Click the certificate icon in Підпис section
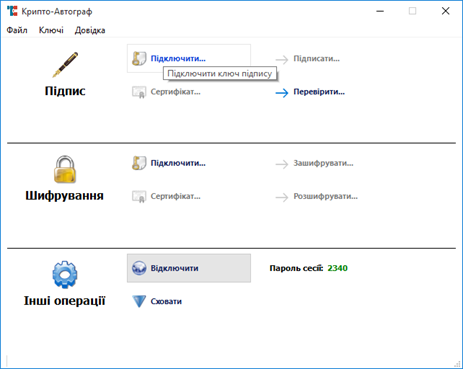Screen dimensions: 463x369 (x=139, y=92)
